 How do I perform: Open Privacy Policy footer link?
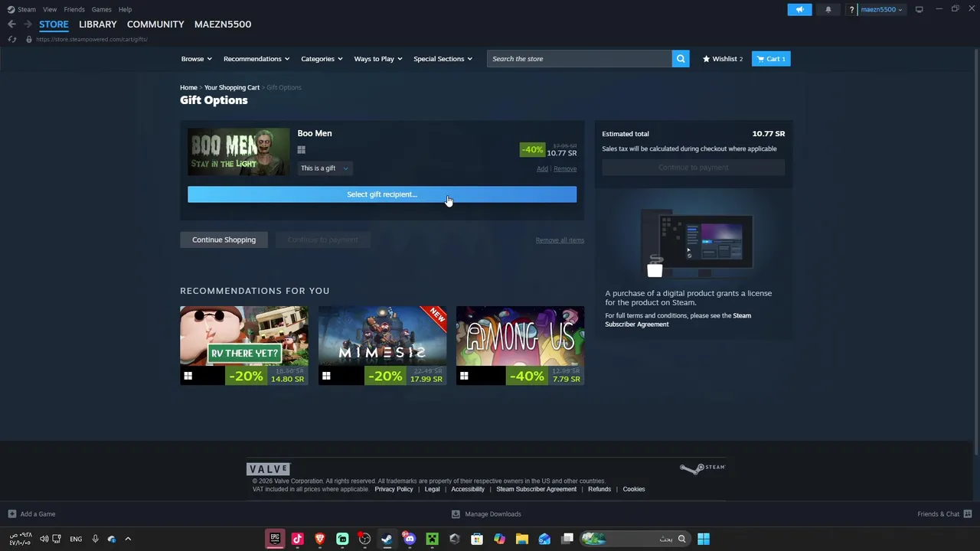point(394,489)
